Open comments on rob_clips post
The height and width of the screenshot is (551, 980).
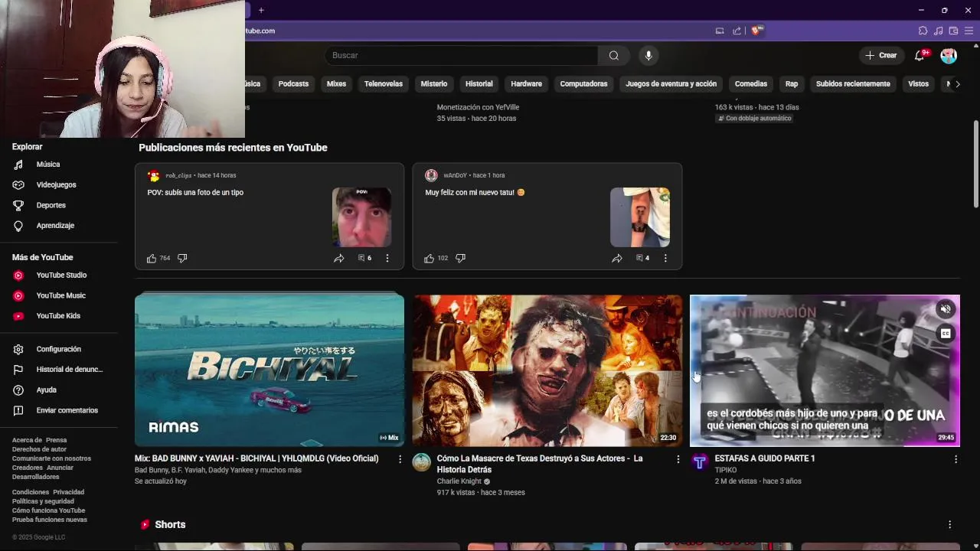pos(364,258)
